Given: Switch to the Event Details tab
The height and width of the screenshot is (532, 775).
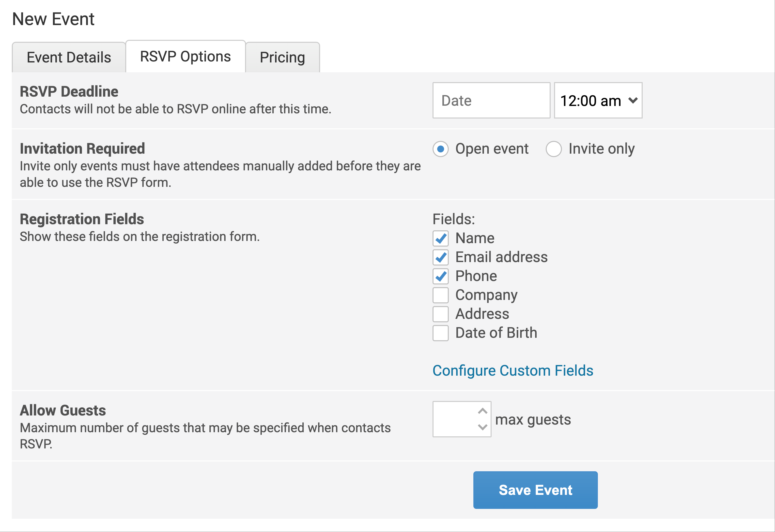Looking at the screenshot, I should pos(69,57).
